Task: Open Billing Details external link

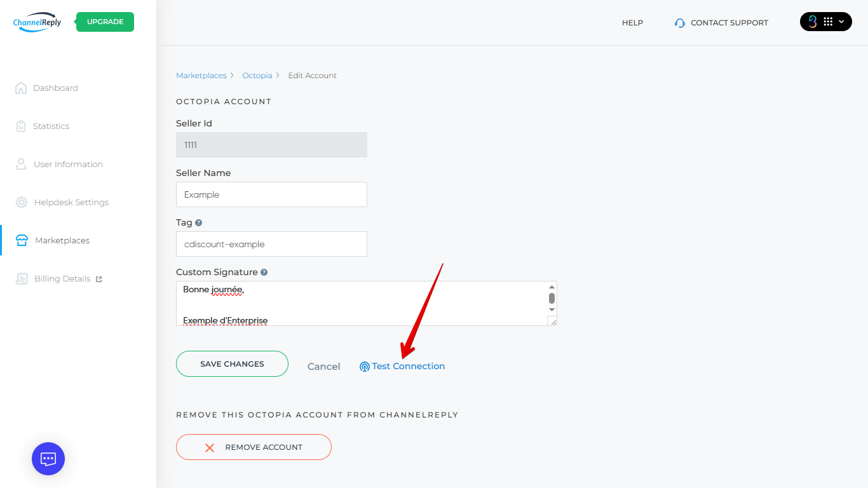Action: point(62,279)
